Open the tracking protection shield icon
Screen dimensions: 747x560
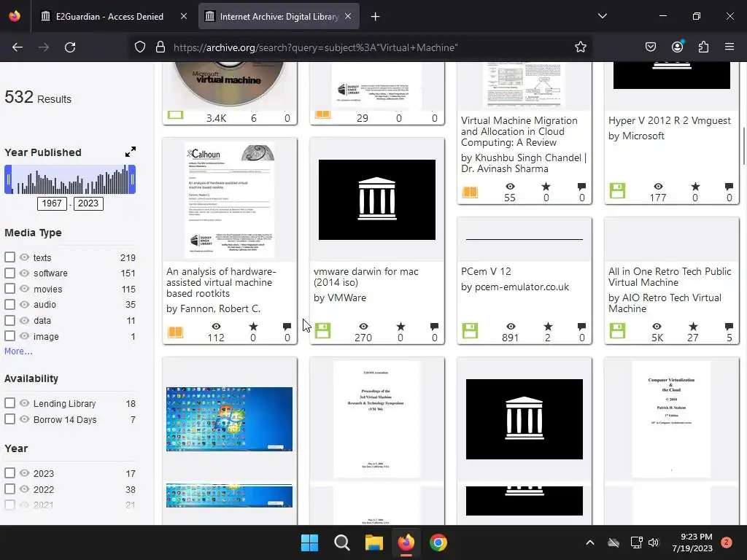139,47
